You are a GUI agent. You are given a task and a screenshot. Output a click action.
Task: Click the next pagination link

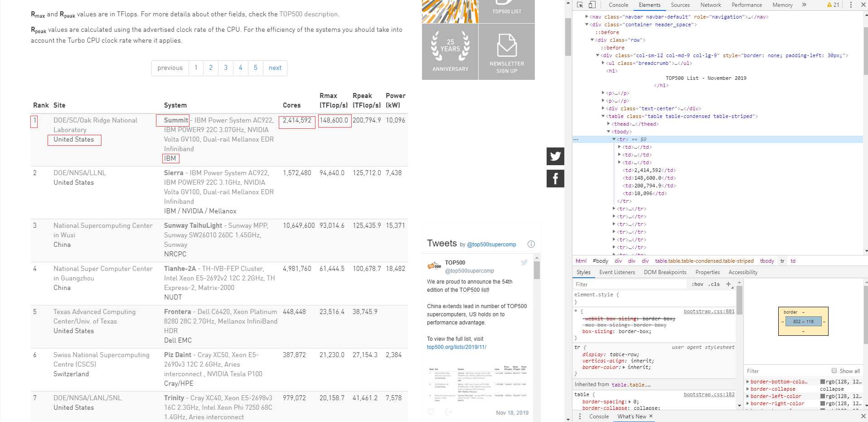click(275, 68)
